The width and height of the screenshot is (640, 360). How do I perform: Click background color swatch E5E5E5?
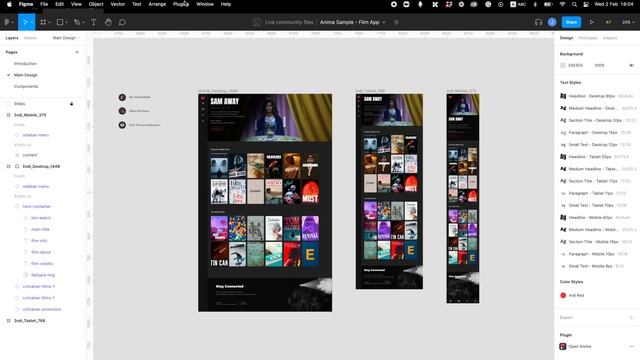(x=563, y=65)
